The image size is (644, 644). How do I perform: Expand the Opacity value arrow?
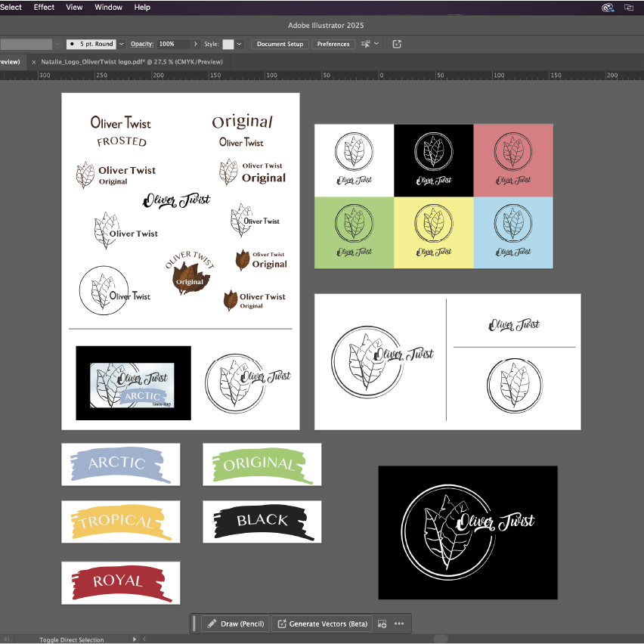pos(196,44)
